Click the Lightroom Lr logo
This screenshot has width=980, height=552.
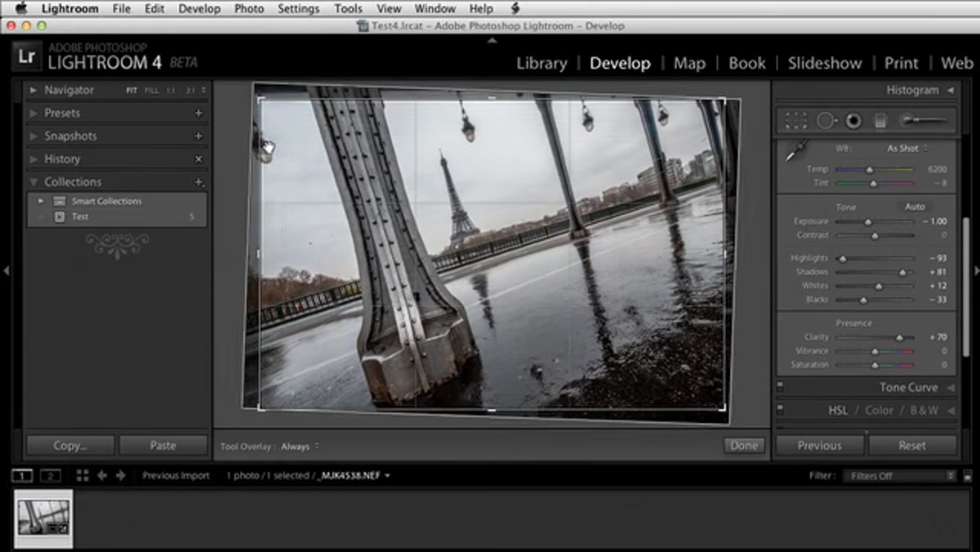click(x=26, y=56)
